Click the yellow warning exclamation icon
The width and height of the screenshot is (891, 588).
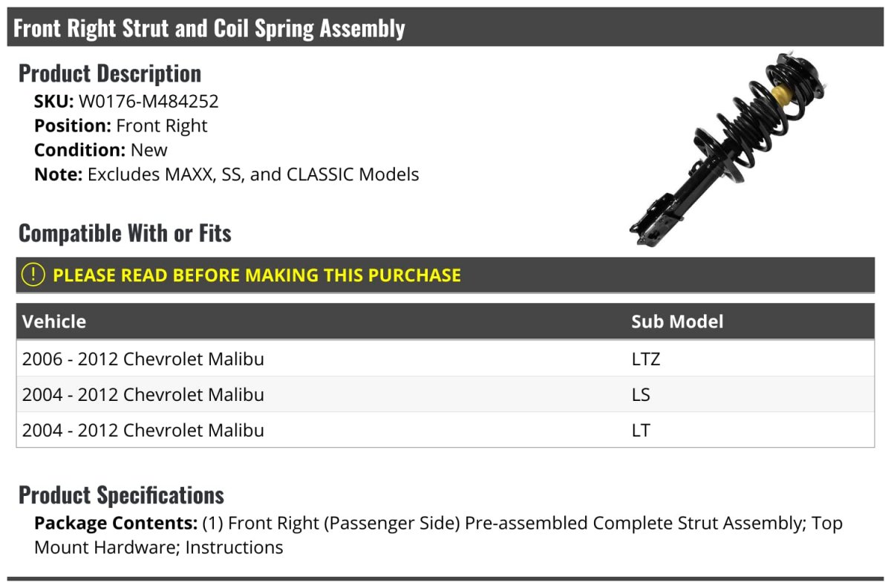[x=33, y=275]
